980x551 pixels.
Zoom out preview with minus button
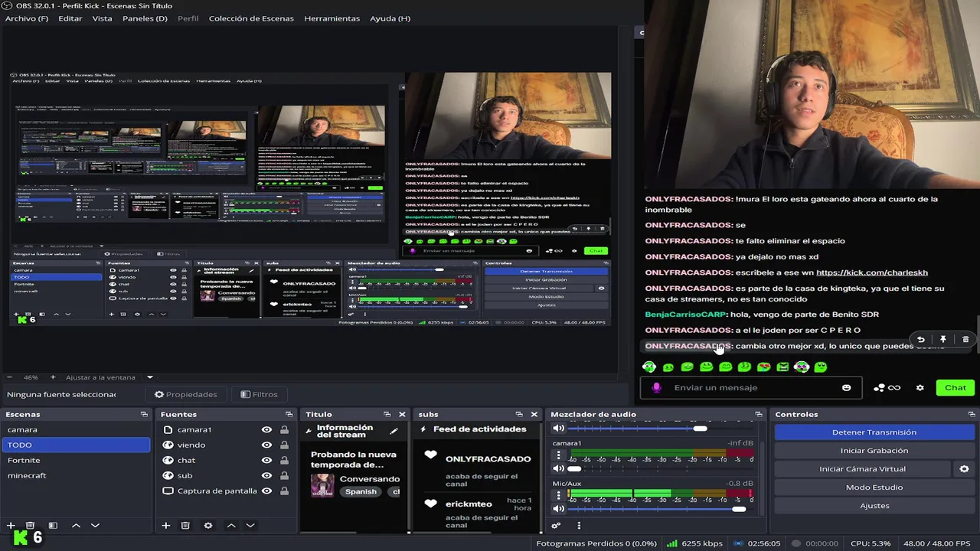click(9, 377)
